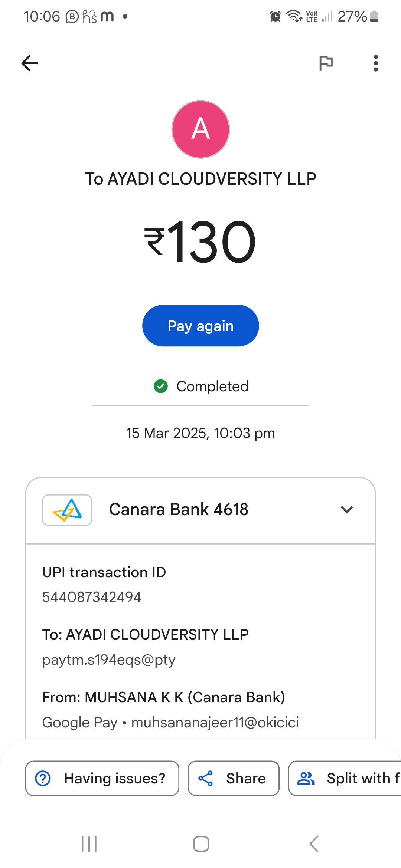Tap the Having issues? button
Screen dimensions: 401x868
(x=102, y=778)
